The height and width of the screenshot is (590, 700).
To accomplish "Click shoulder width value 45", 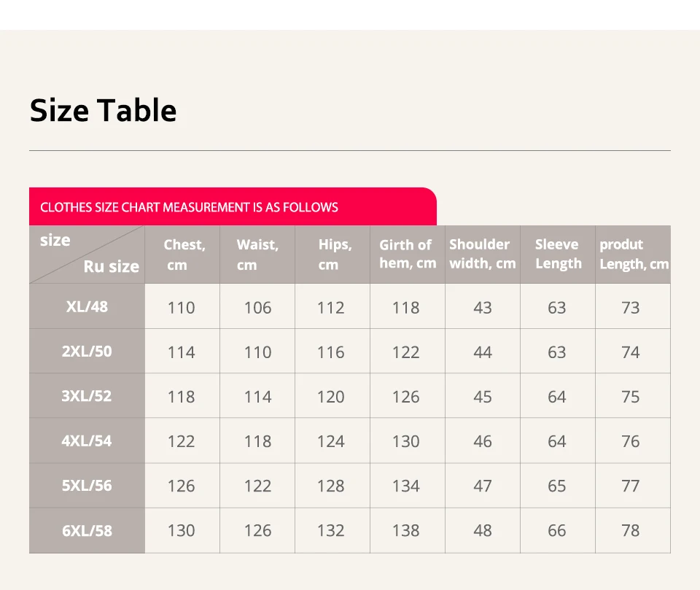I will pos(482,397).
